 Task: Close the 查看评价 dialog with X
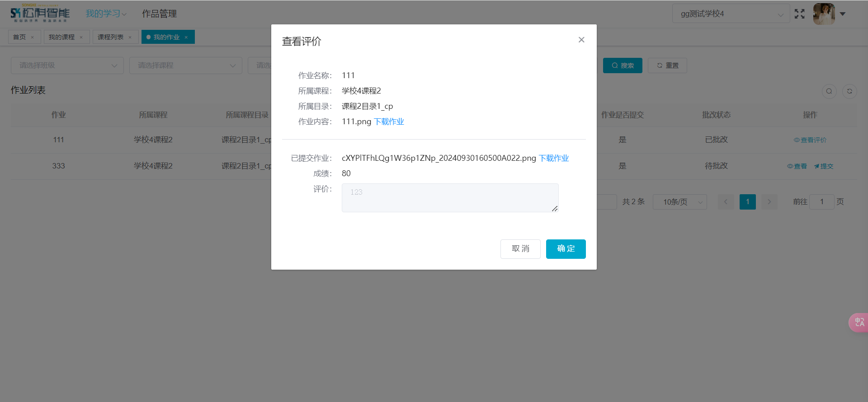coord(581,40)
